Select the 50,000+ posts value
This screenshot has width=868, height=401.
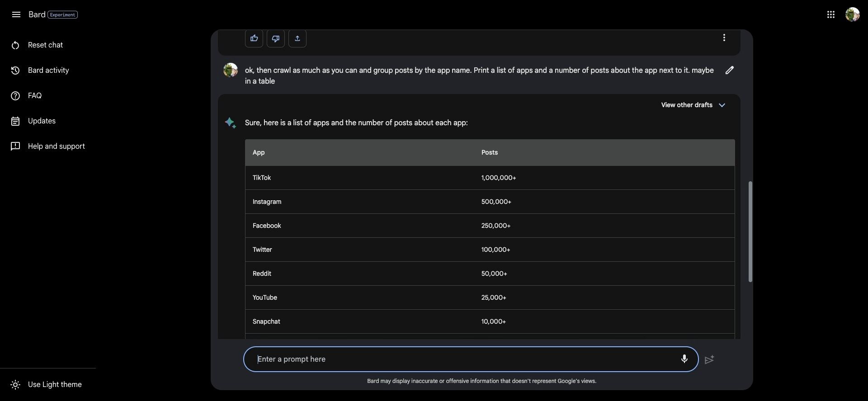494,274
